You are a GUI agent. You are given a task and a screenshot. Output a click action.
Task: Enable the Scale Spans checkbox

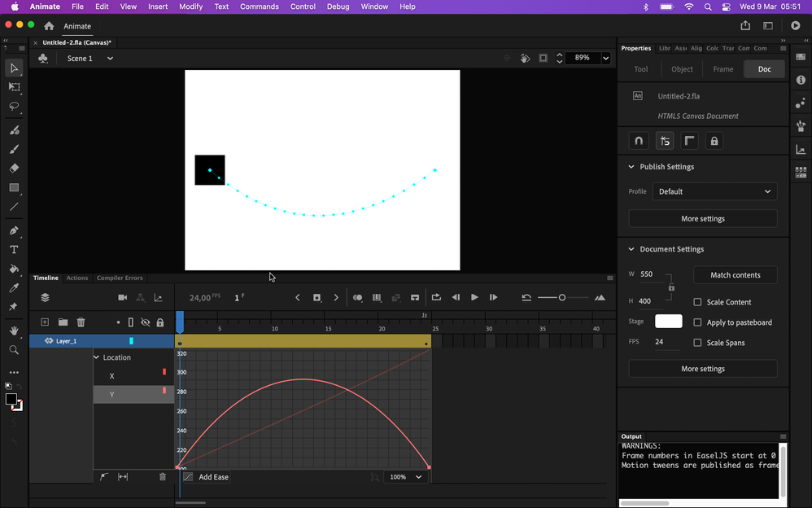point(697,343)
